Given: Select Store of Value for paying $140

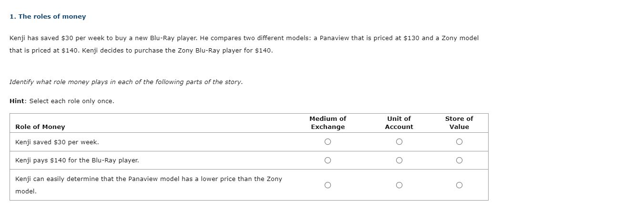Looking at the screenshot, I should pos(459,160).
